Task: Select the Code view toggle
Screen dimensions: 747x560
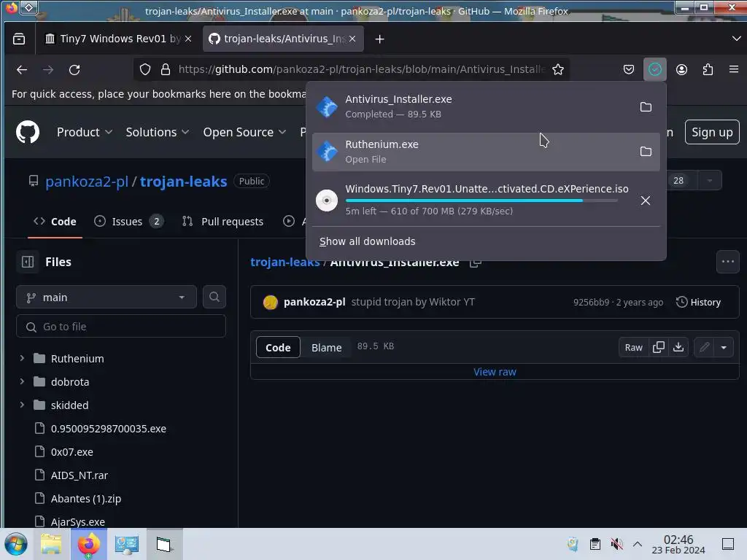Action: [x=278, y=348]
